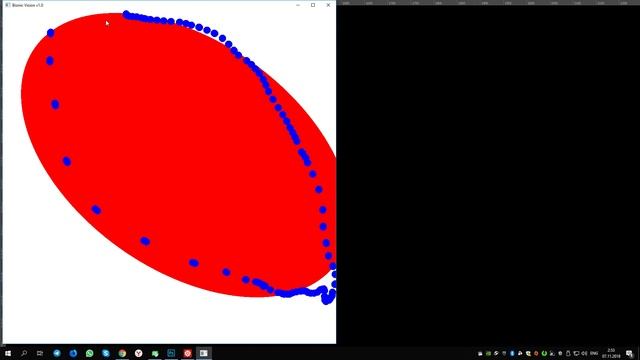Open volume control in system tray
This screenshot has width=640, height=360.
point(584,353)
